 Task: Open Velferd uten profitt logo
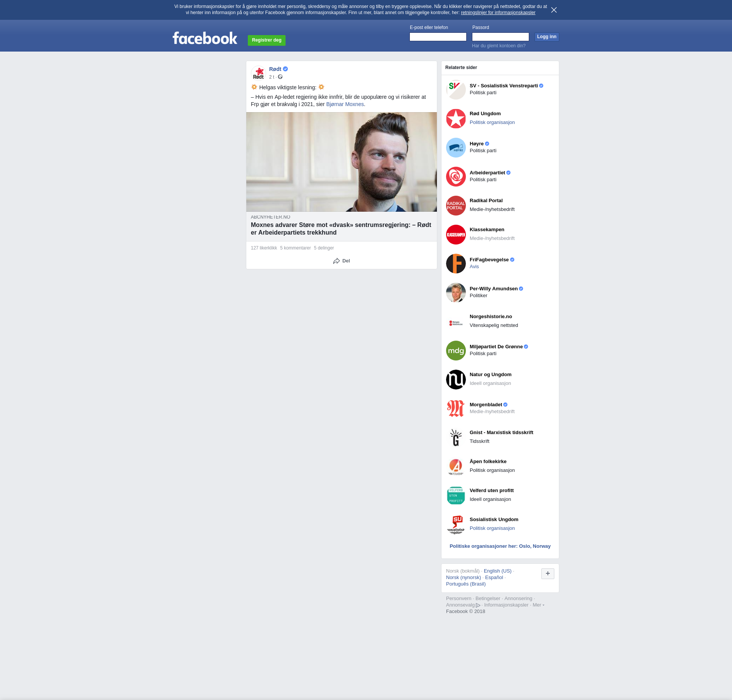pyautogui.click(x=456, y=496)
